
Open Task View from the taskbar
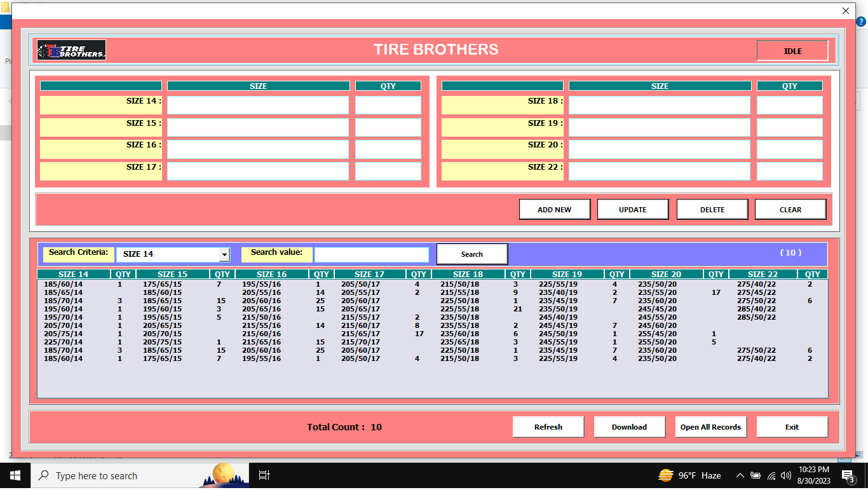pyautogui.click(x=264, y=475)
